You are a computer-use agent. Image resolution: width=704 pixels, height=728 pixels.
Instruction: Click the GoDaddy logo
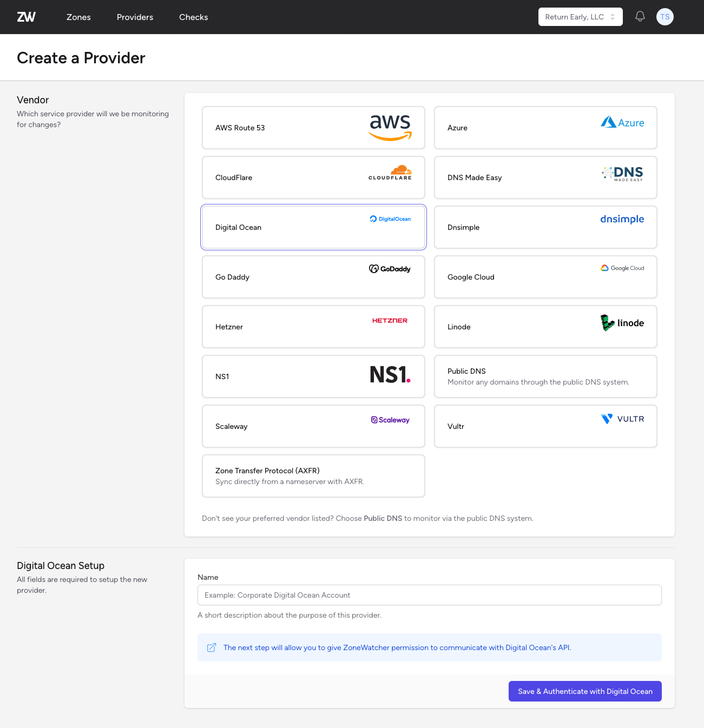(390, 269)
